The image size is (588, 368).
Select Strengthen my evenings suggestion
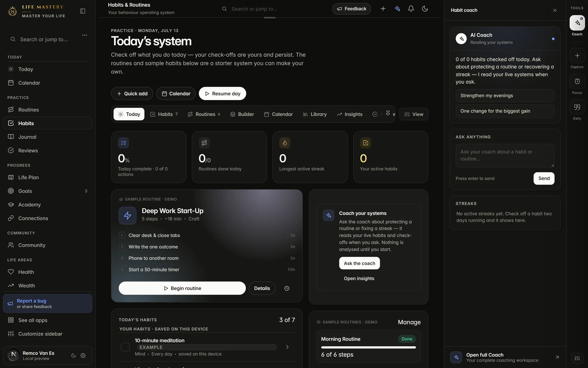[x=505, y=96]
